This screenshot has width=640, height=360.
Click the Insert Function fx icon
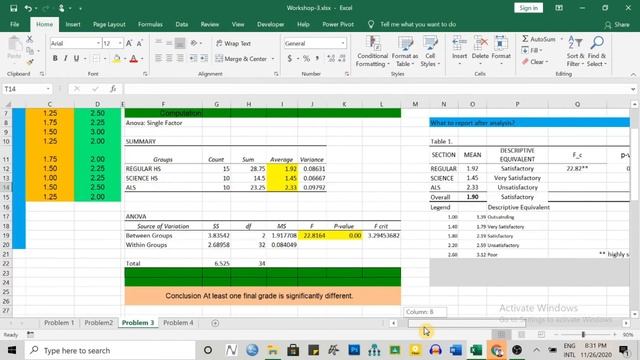[x=113, y=89]
